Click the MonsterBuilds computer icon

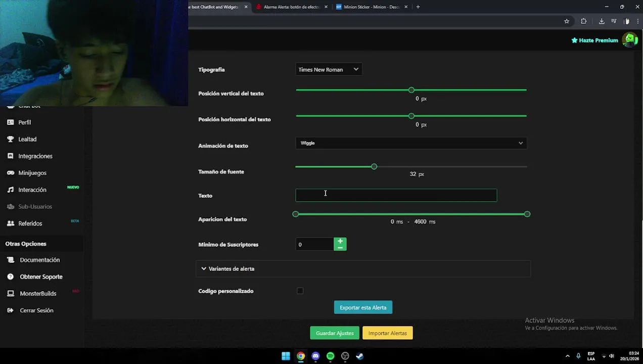[10, 293]
